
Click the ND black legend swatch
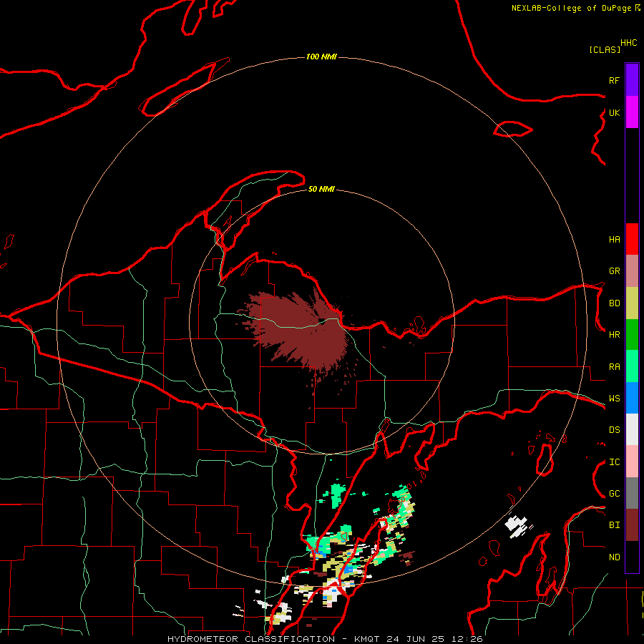pos(632,557)
